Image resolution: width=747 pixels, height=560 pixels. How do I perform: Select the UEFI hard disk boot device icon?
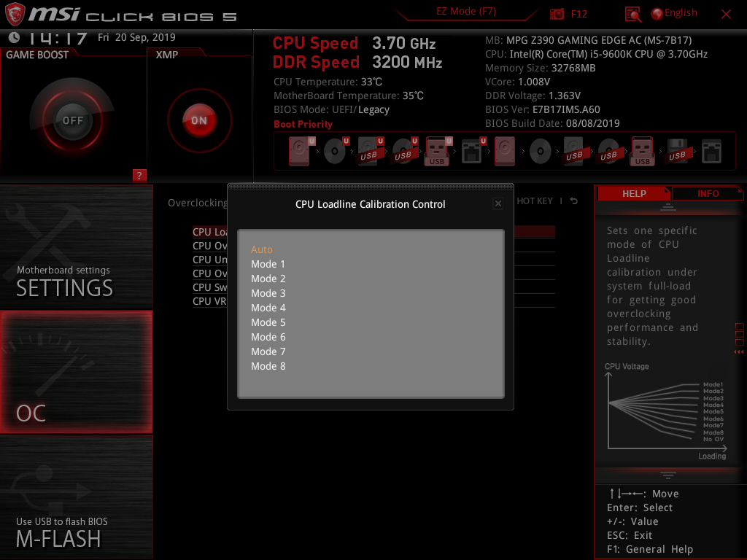(x=300, y=151)
